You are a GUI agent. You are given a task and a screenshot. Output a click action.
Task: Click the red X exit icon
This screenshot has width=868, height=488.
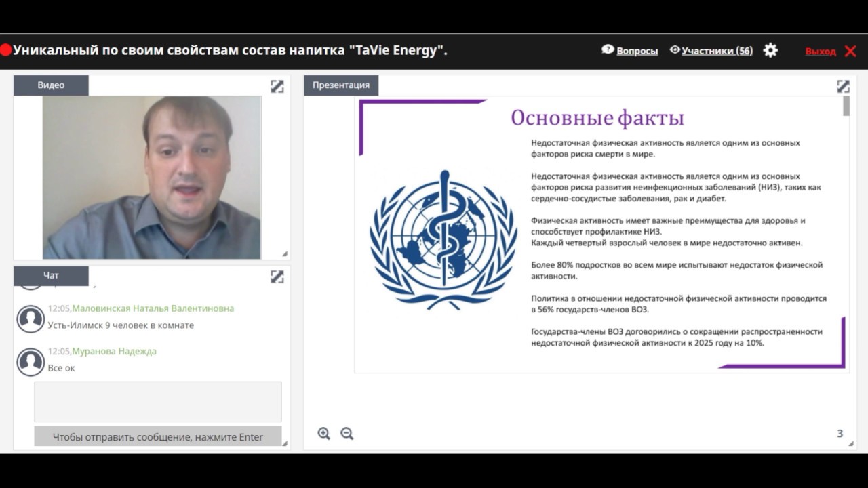[x=850, y=51]
